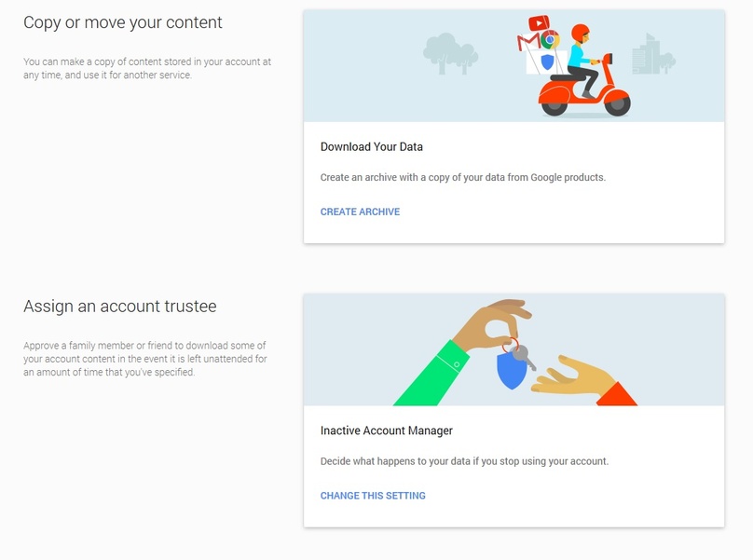Click the YouTube icon in scooter illustration
Image resolution: width=753 pixels, height=560 pixels.
(539, 22)
